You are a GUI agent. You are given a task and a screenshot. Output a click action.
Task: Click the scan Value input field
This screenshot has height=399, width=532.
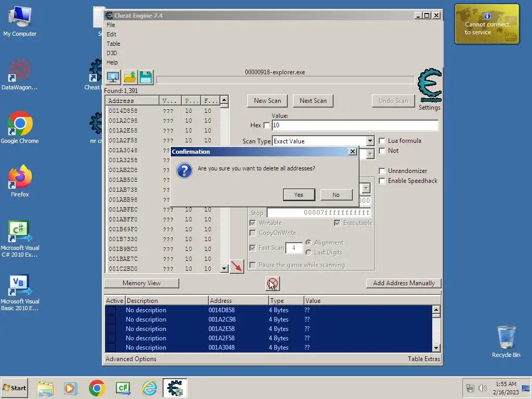[x=355, y=125]
